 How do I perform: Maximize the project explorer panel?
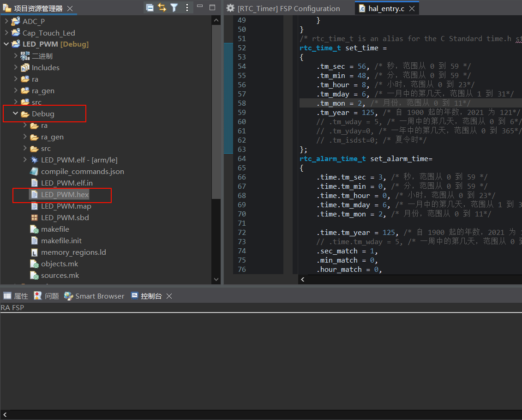(x=212, y=7)
